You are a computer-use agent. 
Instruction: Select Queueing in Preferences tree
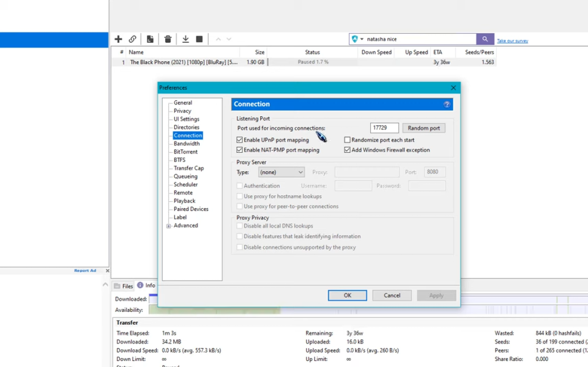185,177
